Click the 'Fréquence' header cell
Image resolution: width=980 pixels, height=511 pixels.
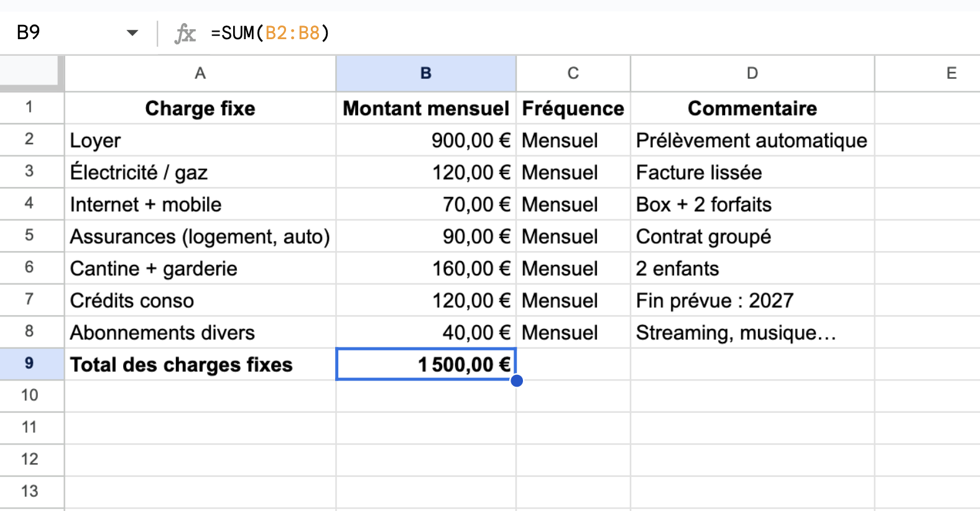pos(573,108)
